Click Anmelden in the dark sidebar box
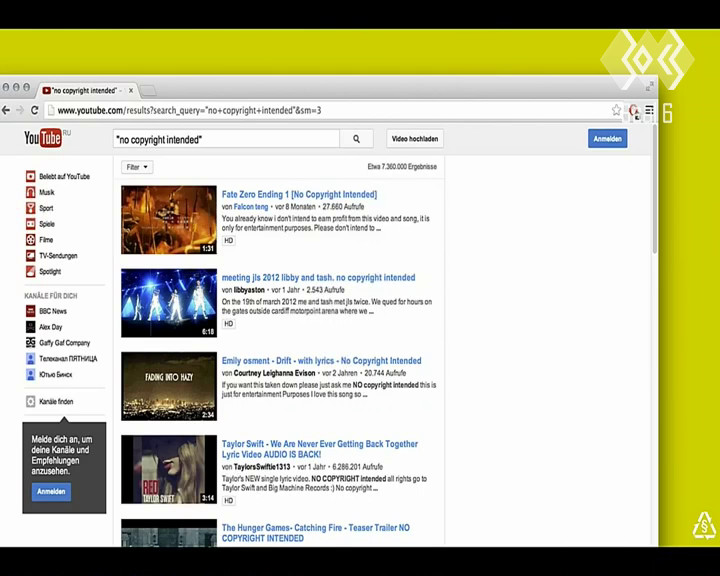The image size is (720, 576). [51, 491]
